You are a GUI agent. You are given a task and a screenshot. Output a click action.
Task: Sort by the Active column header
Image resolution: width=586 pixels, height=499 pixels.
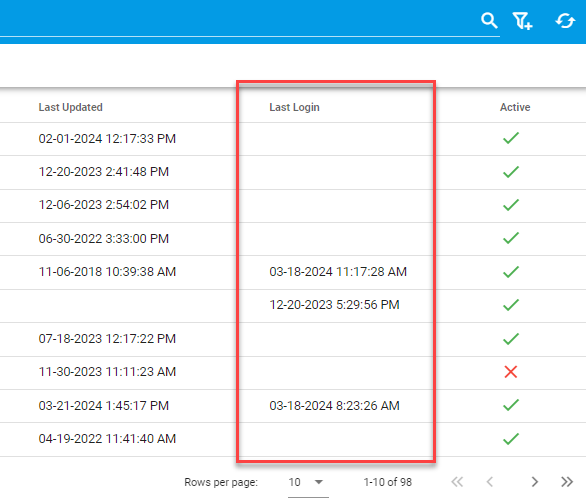pos(515,107)
